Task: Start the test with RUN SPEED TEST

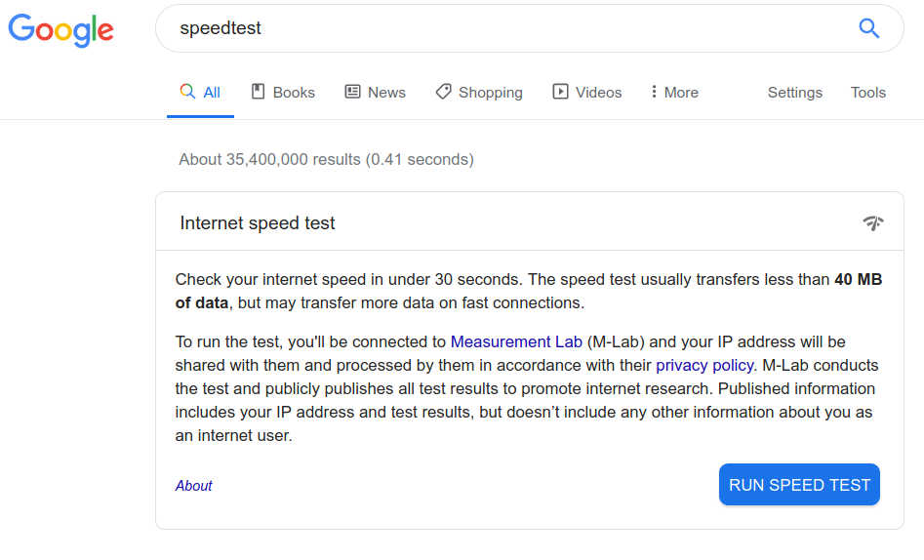Action: click(x=800, y=485)
